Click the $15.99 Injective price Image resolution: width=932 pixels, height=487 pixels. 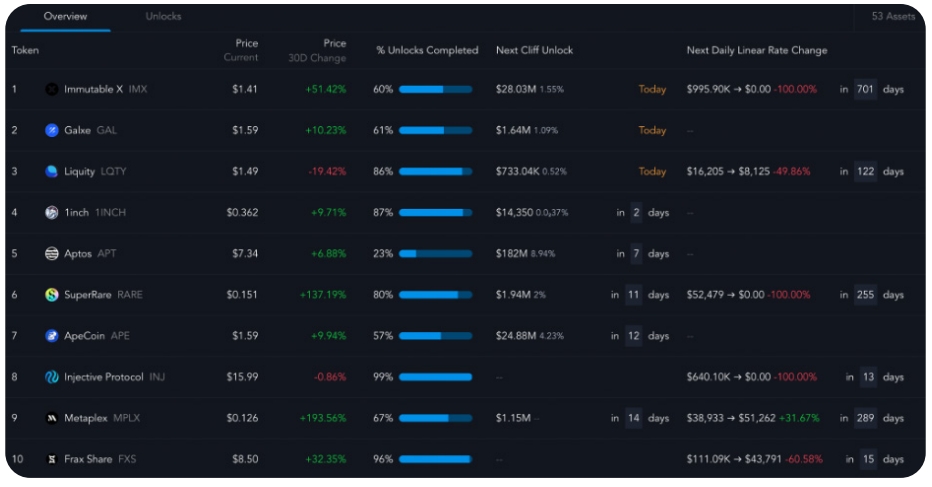click(x=243, y=377)
